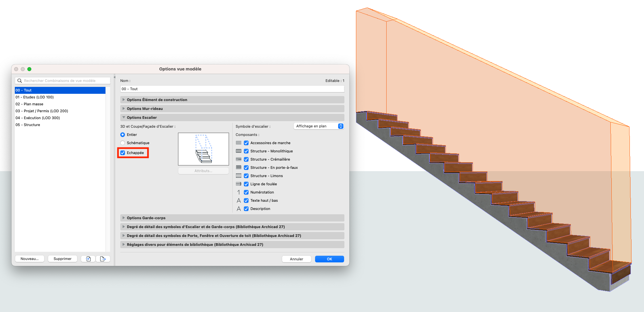Viewport: 644px width, 312px height.
Task: Click the export combination icon button
Action: (x=103, y=259)
